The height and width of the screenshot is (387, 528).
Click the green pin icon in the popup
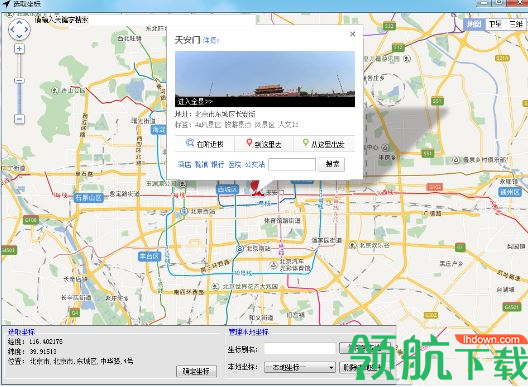pyautogui.click(x=305, y=143)
